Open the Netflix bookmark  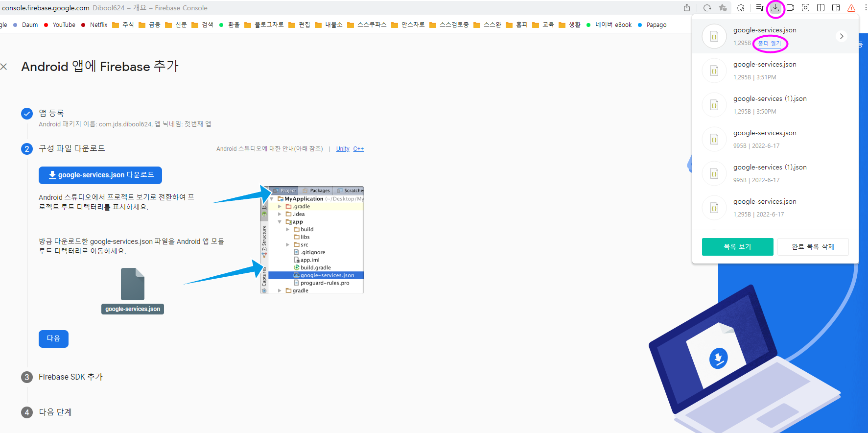(x=94, y=25)
